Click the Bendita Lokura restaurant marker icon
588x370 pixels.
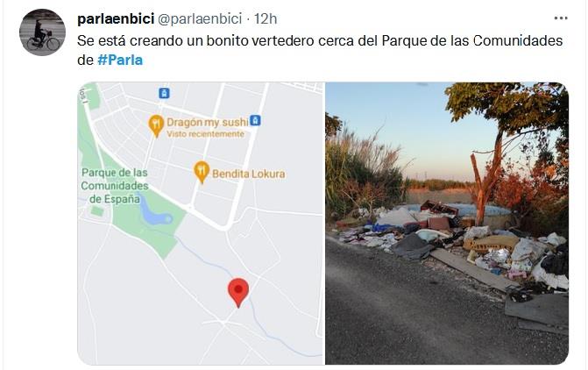[x=202, y=172]
